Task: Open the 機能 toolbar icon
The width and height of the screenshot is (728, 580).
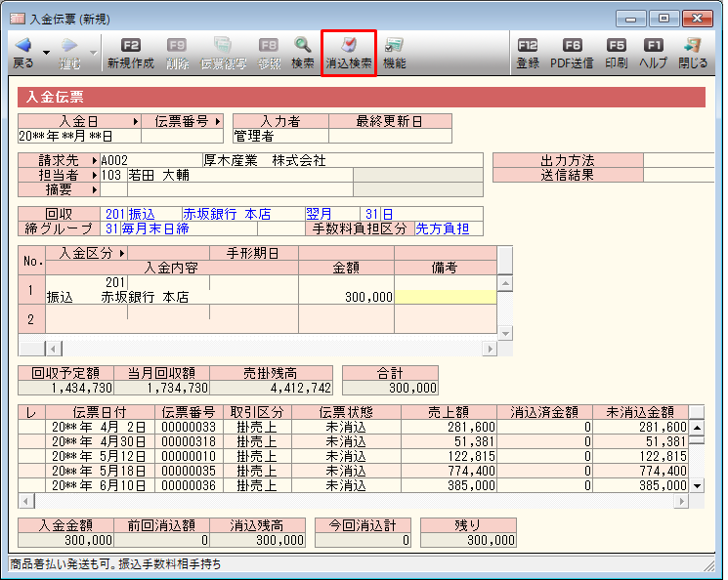Action: click(x=394, y=45)
